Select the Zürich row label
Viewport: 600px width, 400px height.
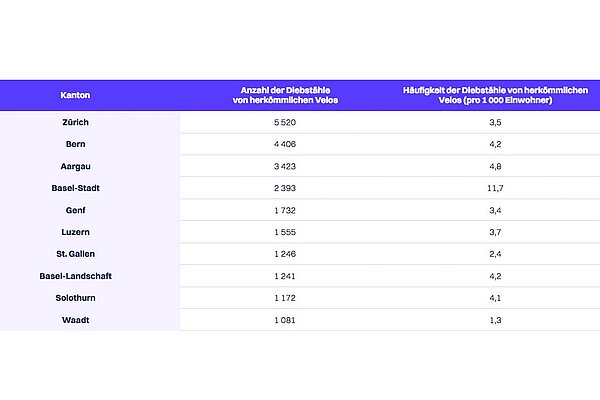coord(75,121)
